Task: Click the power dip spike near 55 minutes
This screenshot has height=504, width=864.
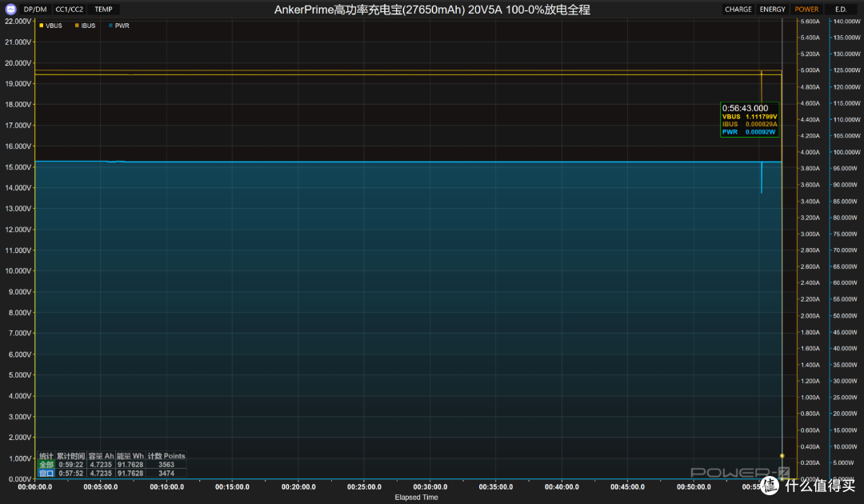Action: click(762, 178)
